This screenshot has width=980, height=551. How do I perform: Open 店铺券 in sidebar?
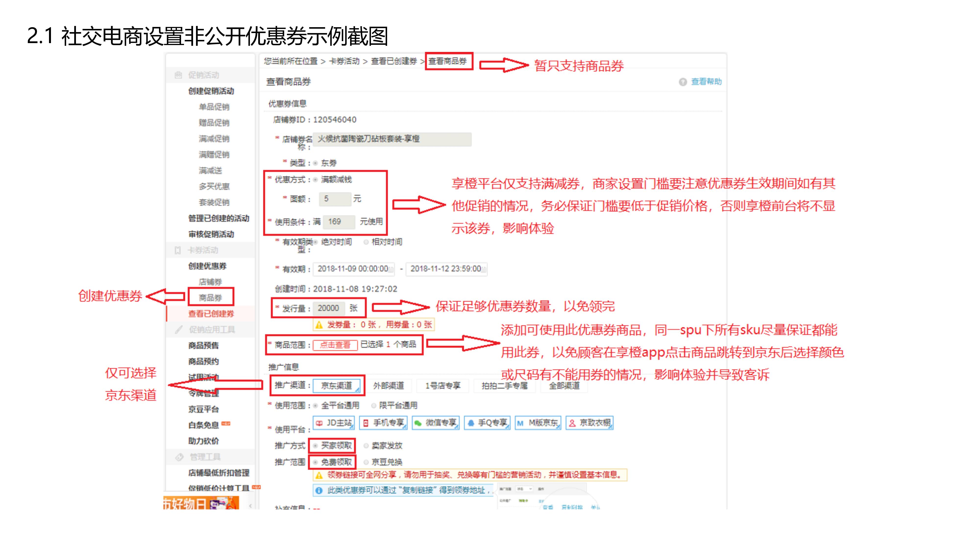click(210, 282)
